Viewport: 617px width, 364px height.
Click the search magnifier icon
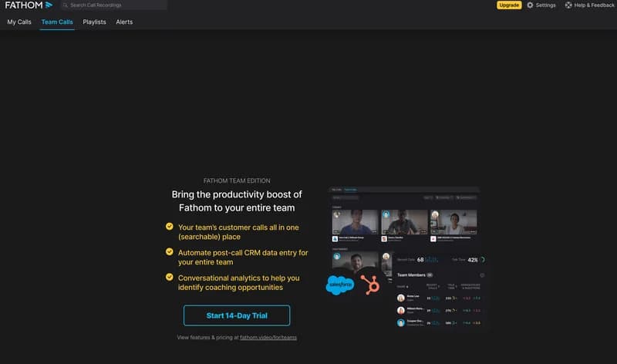pyautogui.click(x=66, y=5)
